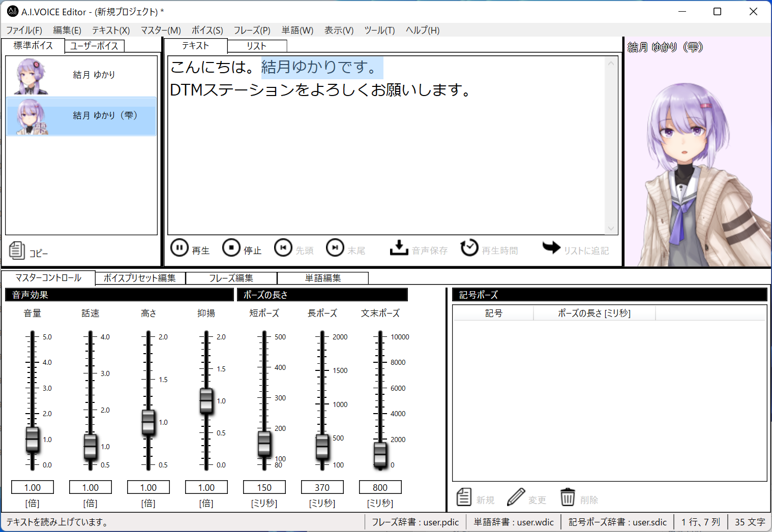Click the 短ポーズ value field showing 150
The image size is (772, 532).
click(x=264, y=487)
